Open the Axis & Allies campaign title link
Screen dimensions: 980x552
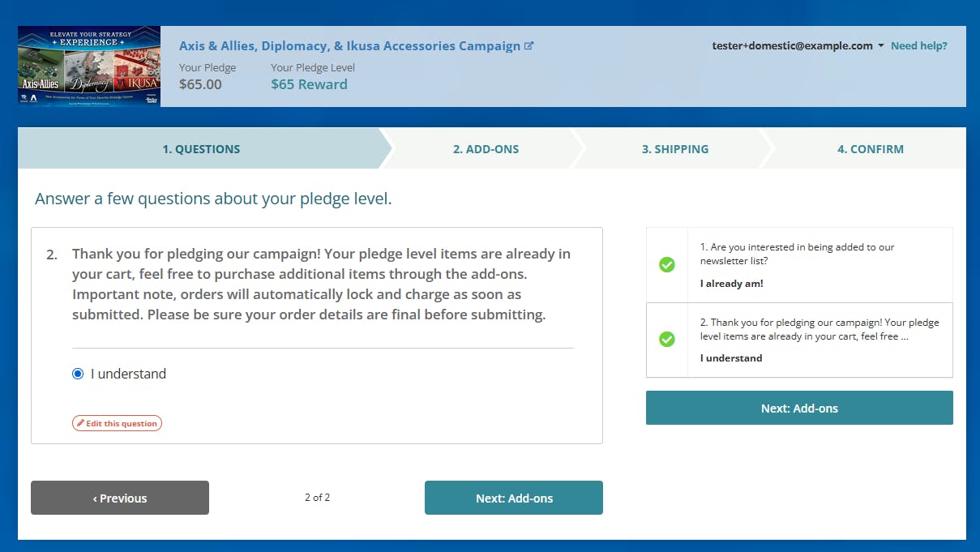(349, 46)
